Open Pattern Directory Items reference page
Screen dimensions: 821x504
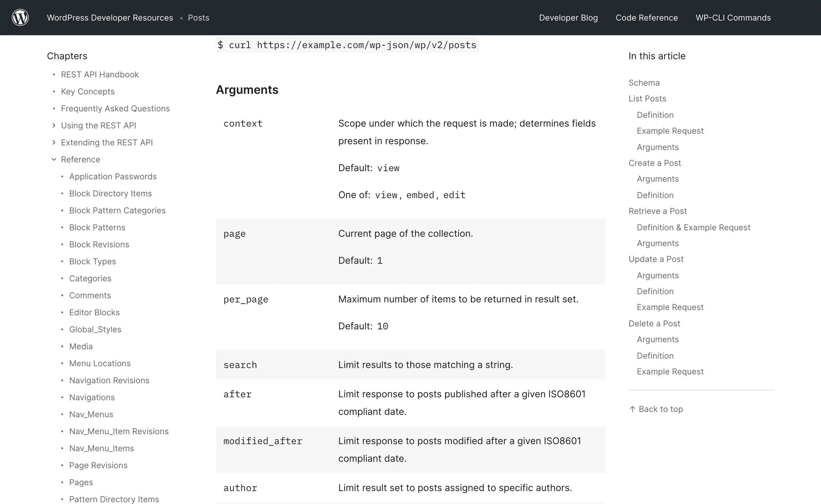(x=114, y=499)
